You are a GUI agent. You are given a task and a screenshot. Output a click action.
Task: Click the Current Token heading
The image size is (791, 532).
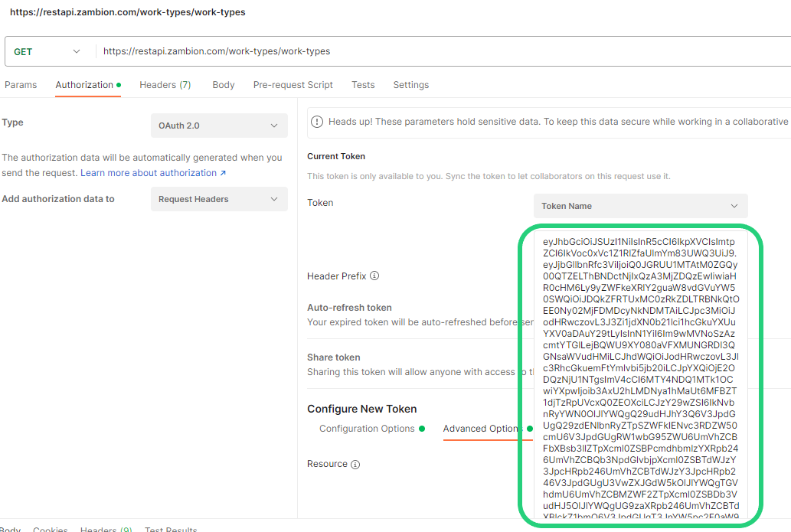(x=336, y=156)
